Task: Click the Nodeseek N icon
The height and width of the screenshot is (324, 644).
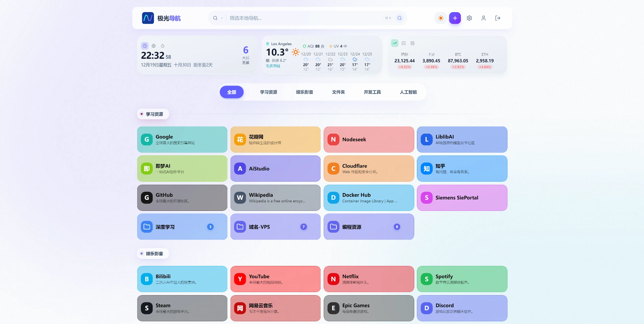Action: 333,139
